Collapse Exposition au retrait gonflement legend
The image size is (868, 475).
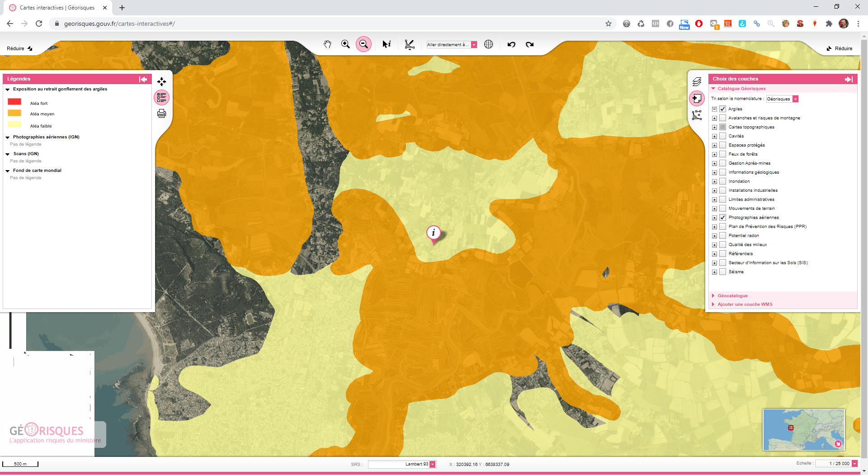[8, 90]
